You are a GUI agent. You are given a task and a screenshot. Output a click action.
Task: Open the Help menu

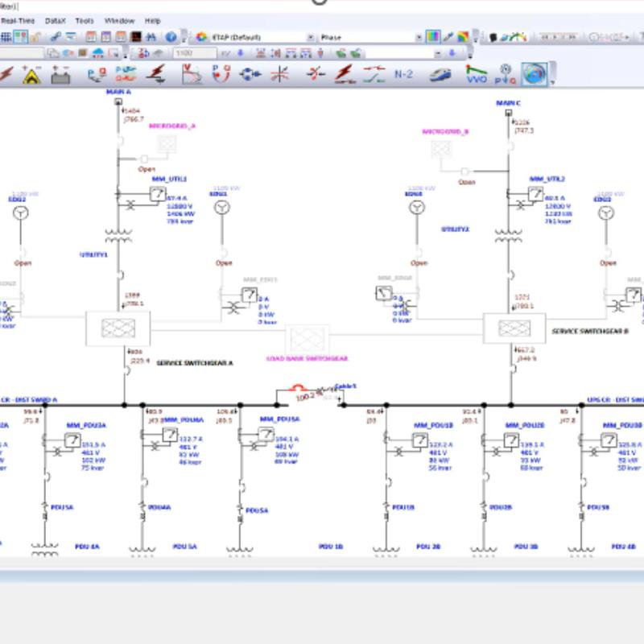152,21
